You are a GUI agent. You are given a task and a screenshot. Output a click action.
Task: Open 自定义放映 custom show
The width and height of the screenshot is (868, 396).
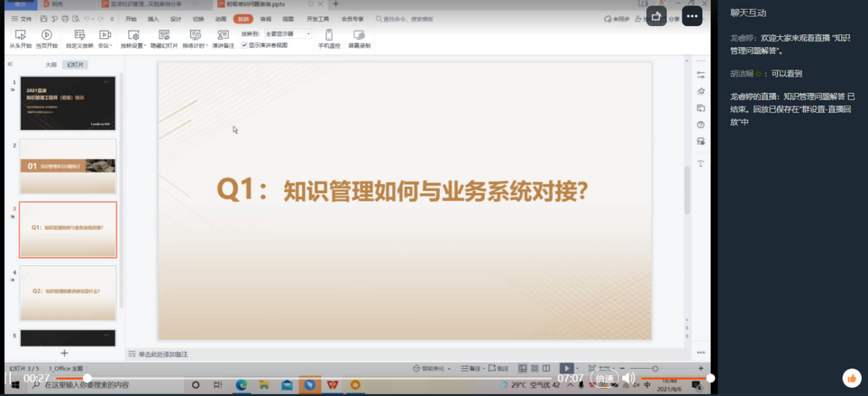(x=80, y=39)
